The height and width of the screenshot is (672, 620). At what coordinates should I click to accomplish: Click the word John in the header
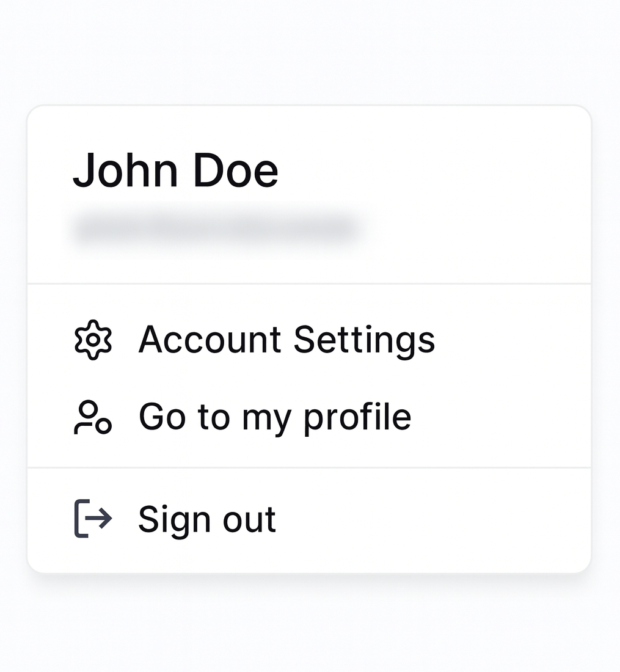tap(125, 170)
